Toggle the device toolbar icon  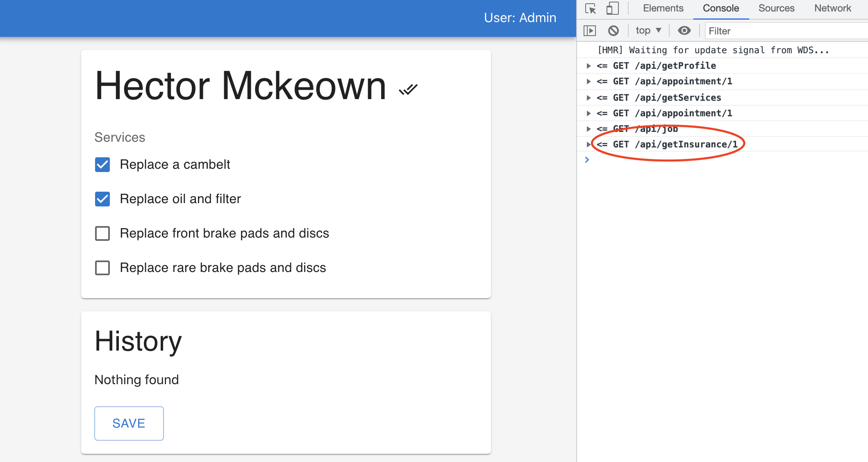(612, 9)
